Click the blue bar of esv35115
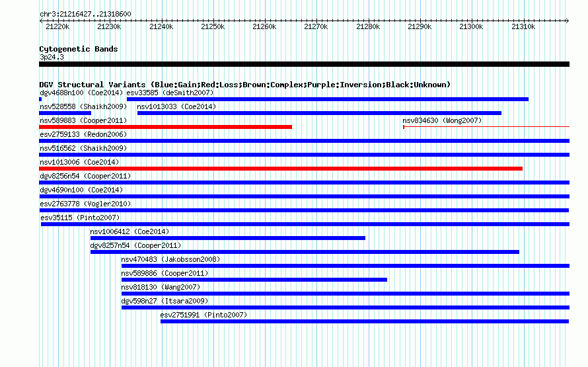Screen dimensions: 588x367 click(x=305, y=224)
